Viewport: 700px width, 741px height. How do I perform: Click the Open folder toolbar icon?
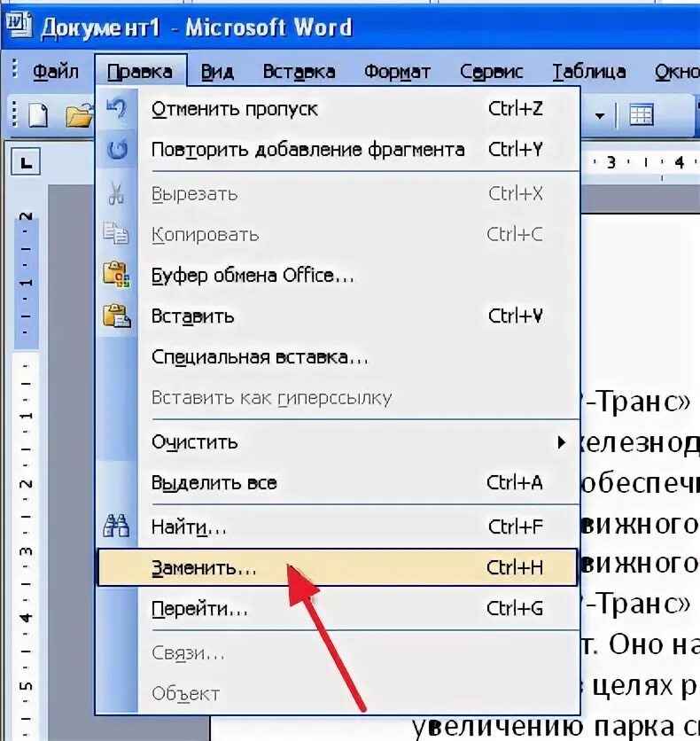tap(78, 115)
